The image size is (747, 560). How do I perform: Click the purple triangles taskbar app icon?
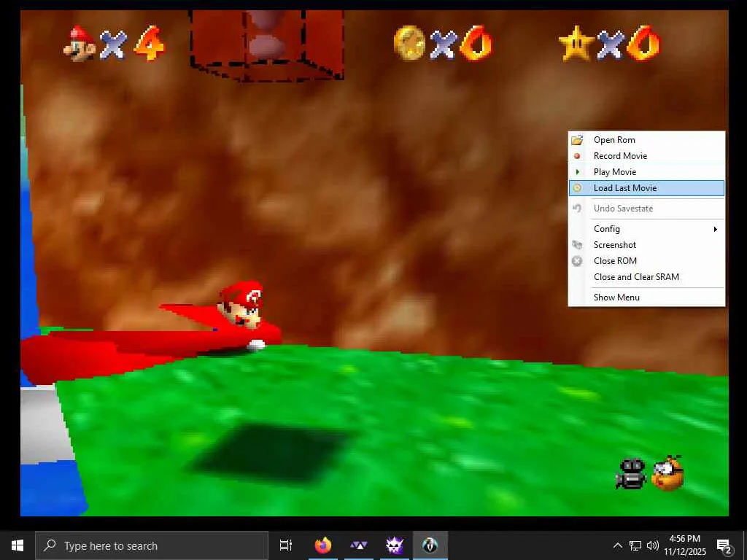pyautogui.click(x=359, y=545)
